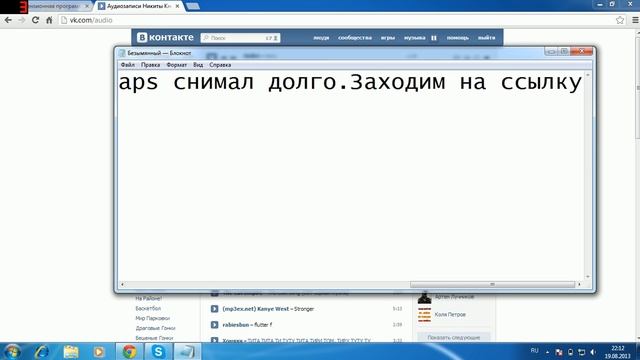Click the rabiesbun – flutter f title
This screenshot has height=360, width=640.
tap(247, 325)
